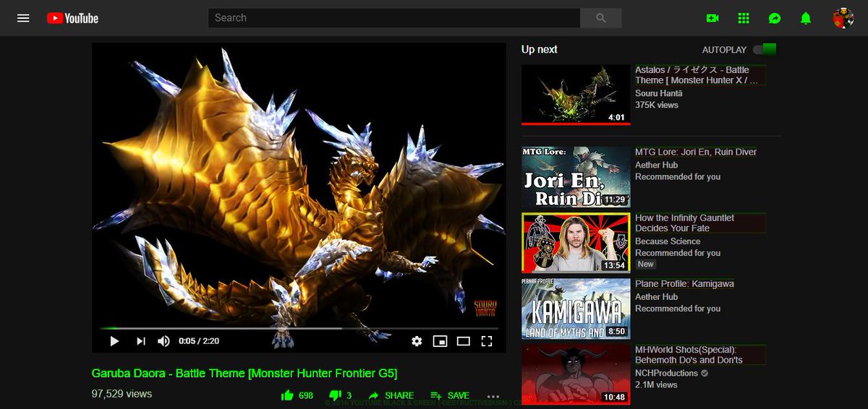Screen dimensions: 868x409
Task: Visit the Souru Hantā channel
Action: [658, 93]
